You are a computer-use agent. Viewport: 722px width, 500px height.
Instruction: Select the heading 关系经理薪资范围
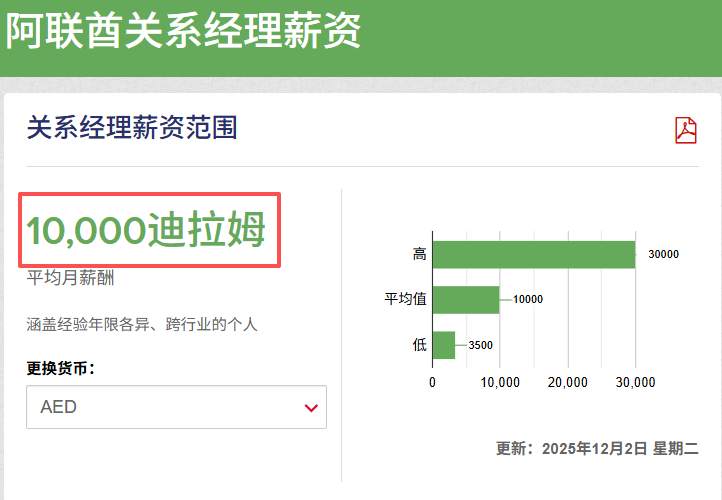[x=132, y=128]
